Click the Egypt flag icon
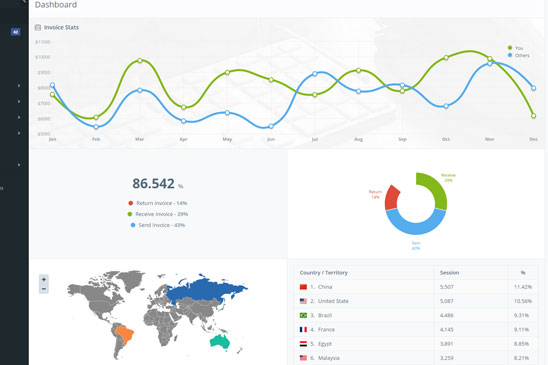The image size is (548, 365). (x=303, y=344)
